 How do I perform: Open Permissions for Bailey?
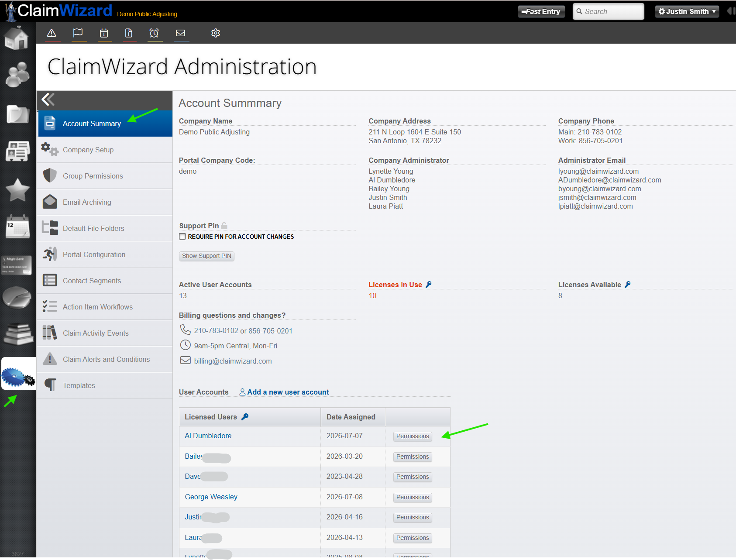pyautogui.click(x=413, y=457)
